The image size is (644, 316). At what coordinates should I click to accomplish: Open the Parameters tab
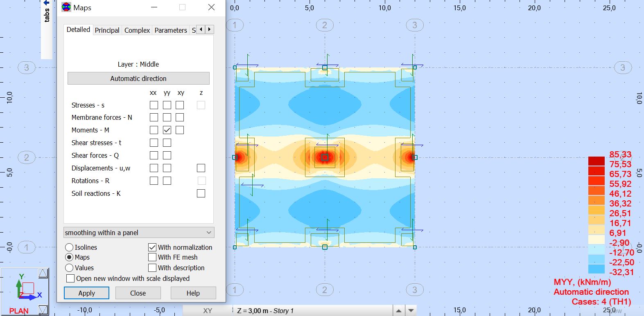tap(171, 30)
